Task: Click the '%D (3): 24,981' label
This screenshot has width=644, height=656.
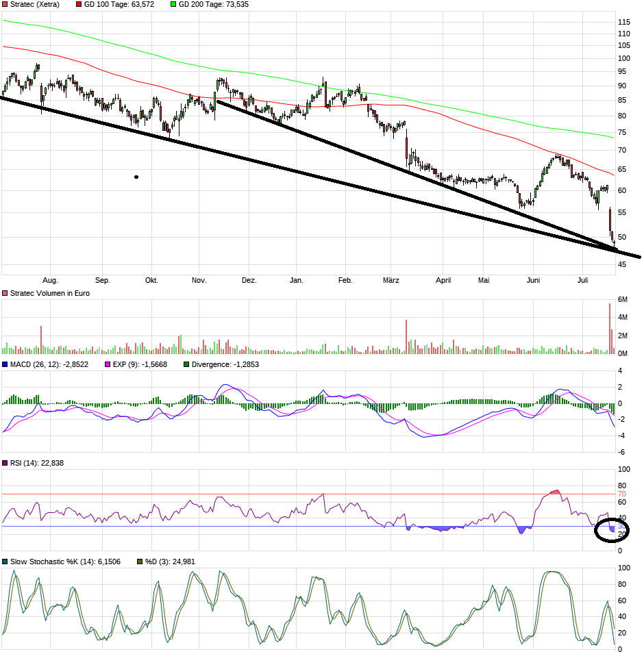Action: click(x=171, y=562)
